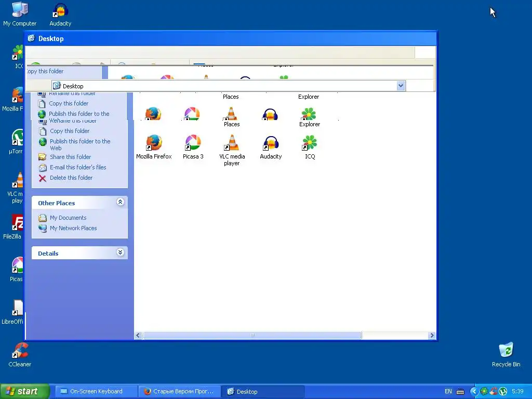
Task: Select the µTorrent desktop shortcut
Action: pos(16,141)
